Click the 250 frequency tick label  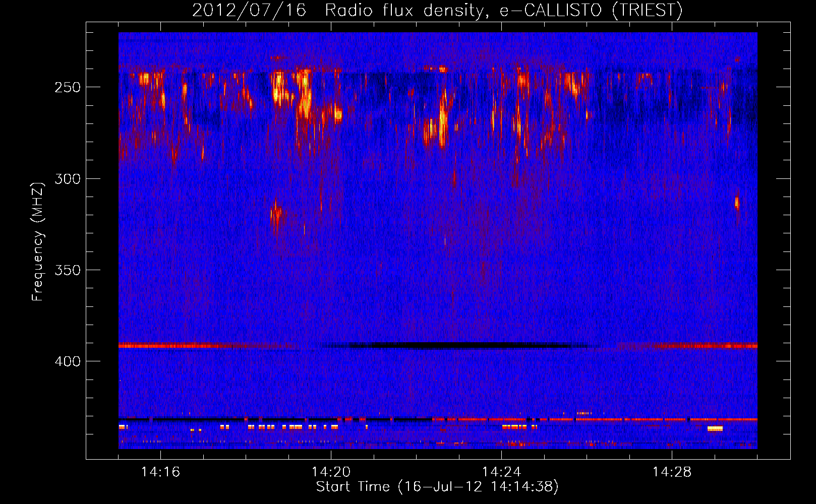[68, 87]
